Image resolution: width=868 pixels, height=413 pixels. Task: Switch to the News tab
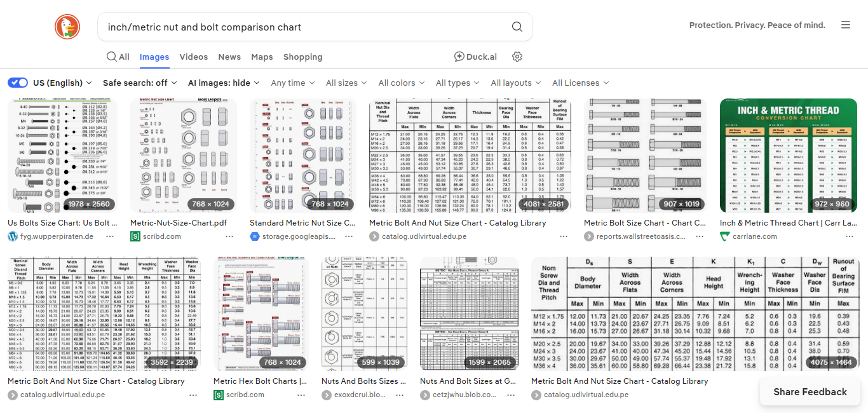(229, 57)
